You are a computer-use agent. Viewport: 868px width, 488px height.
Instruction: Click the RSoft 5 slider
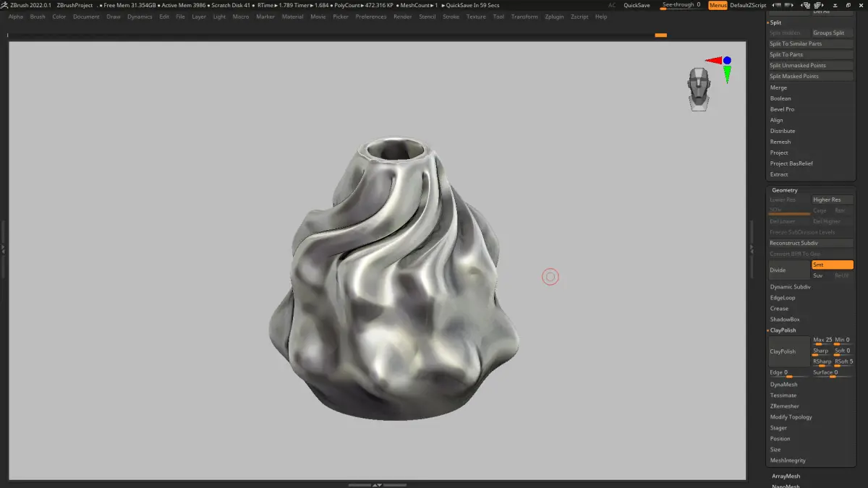tap(843, 363)
